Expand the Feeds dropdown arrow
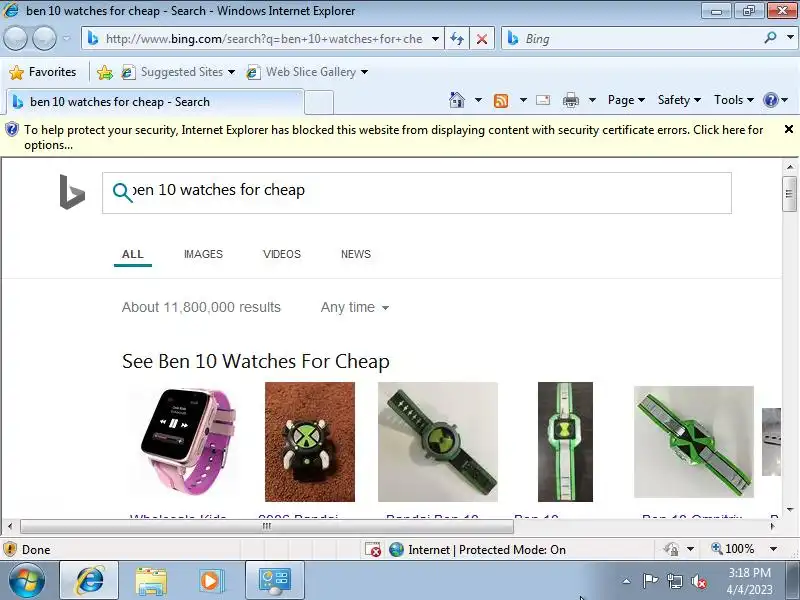 [x=523, y=100]
